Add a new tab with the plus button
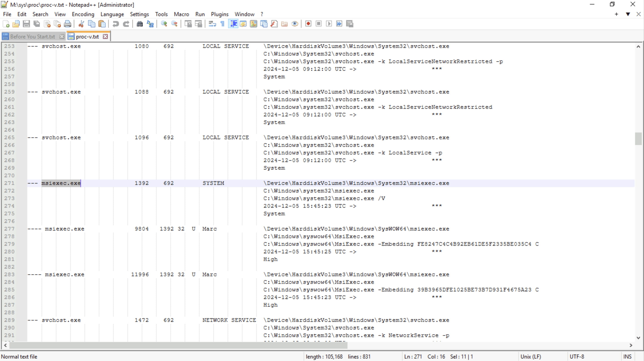This screenshot has height=361, width=644. coord(616,14)
